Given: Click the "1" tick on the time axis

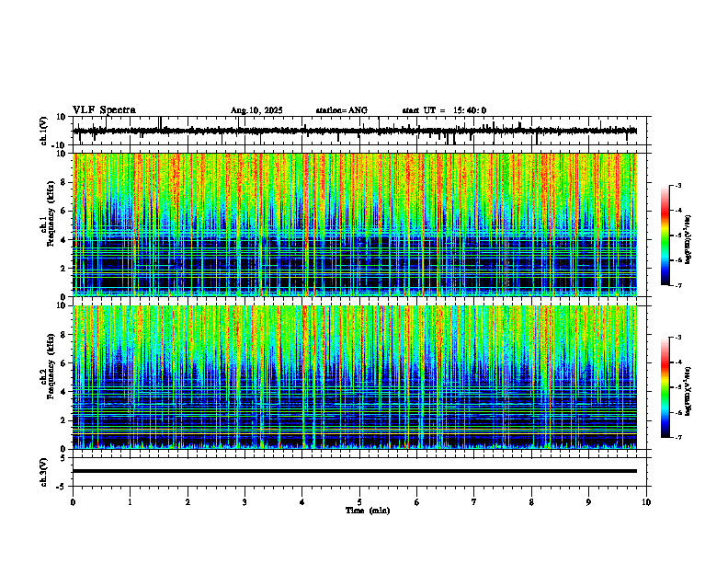Looking at the screenshot, I should point(130,502).
